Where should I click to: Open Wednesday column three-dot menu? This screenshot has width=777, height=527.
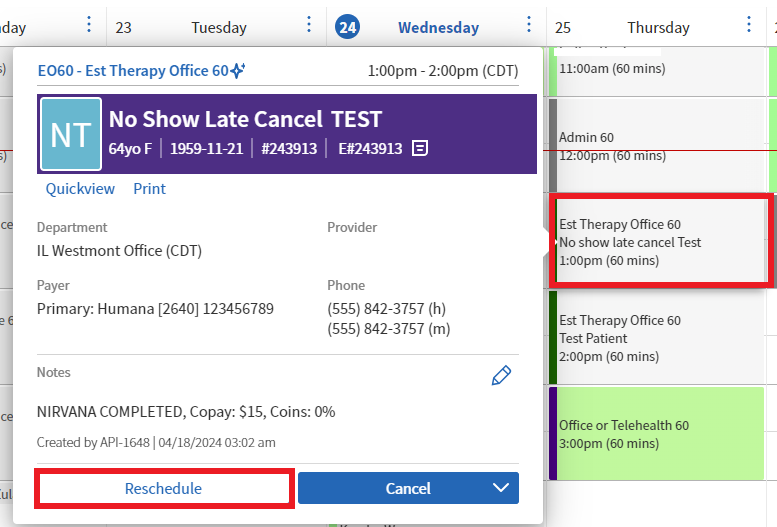pos(529,24)
